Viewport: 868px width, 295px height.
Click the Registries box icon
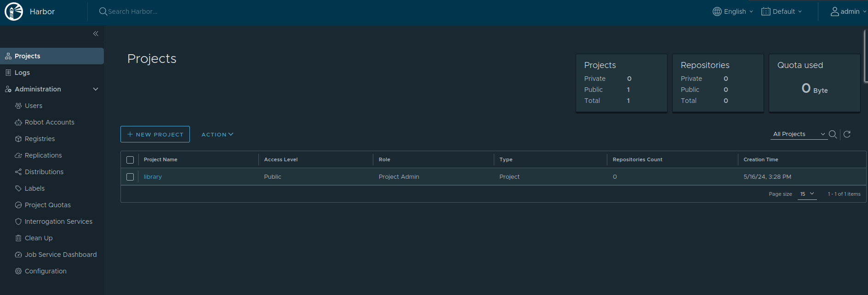[x=18, y=139]
